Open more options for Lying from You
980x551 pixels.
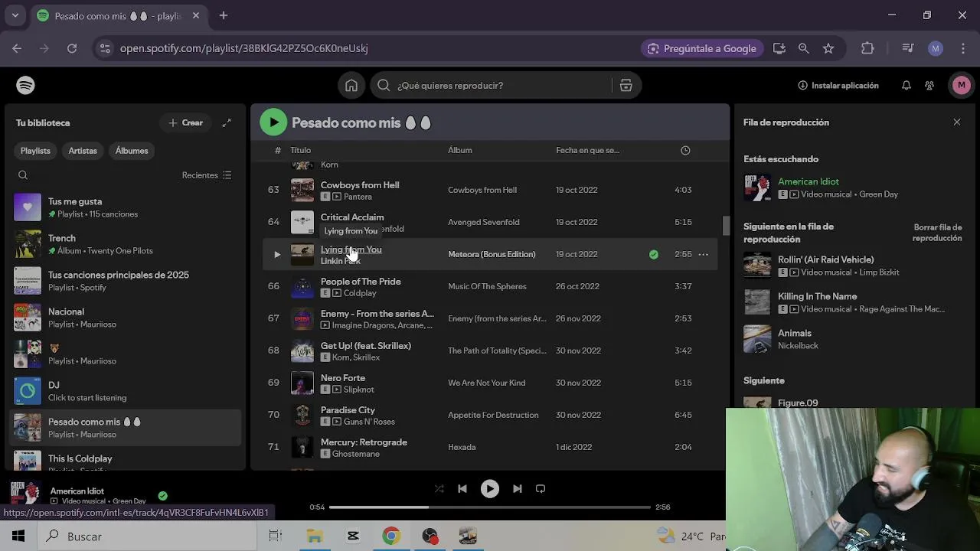(x=703, y=254)
